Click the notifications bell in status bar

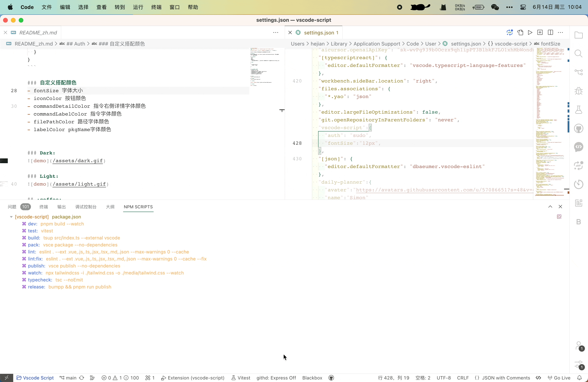(579, 378)
